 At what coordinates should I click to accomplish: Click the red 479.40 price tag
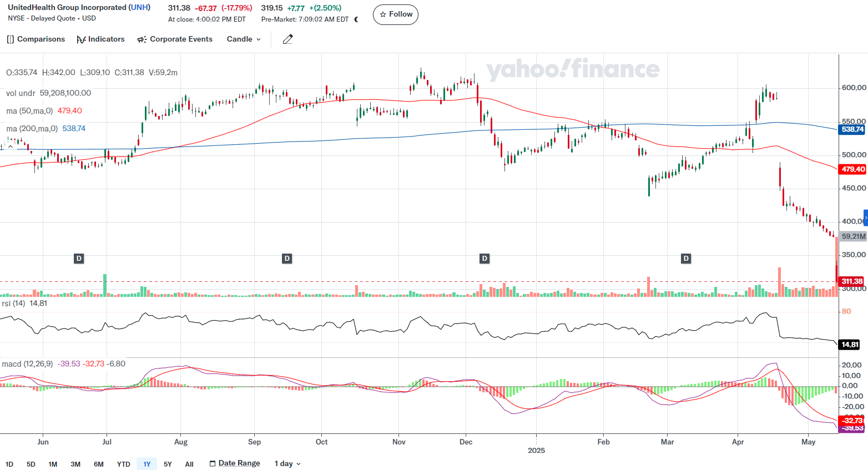coord(852,169)
